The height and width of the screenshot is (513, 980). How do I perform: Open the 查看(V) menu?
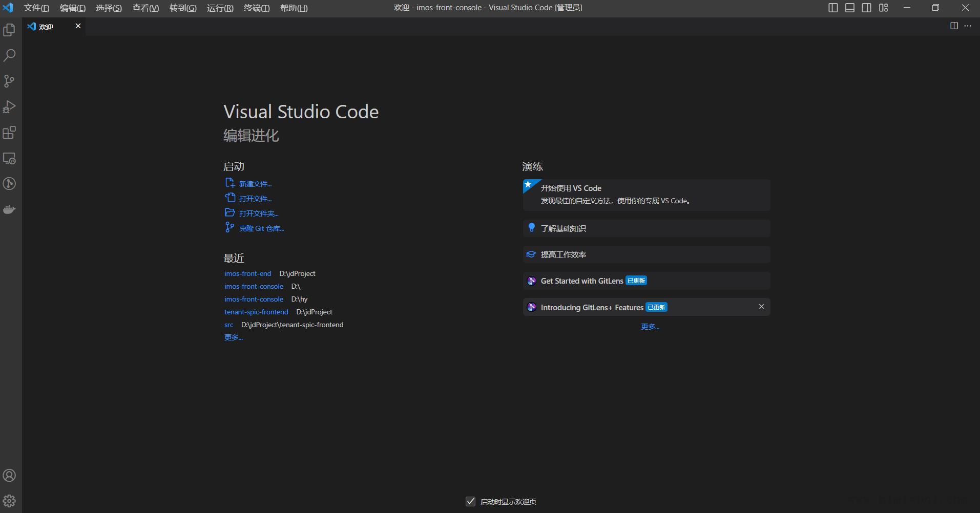pos(145,8)
